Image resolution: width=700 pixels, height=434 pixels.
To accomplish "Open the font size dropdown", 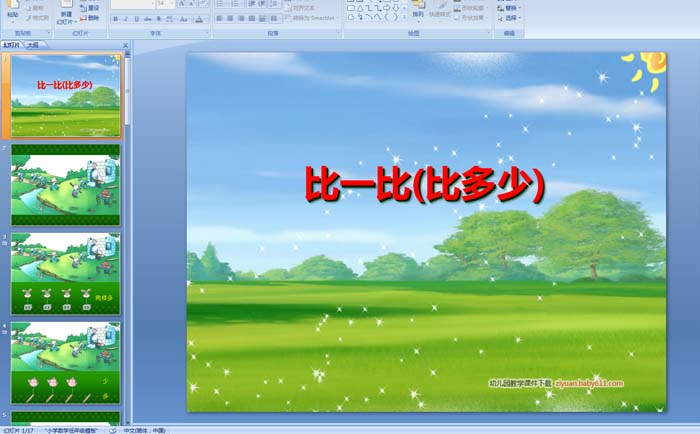I will 172,4.
